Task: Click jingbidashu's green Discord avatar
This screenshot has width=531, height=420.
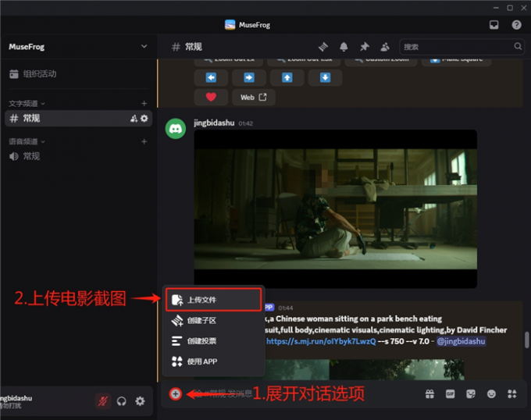Action: (176, 129)
